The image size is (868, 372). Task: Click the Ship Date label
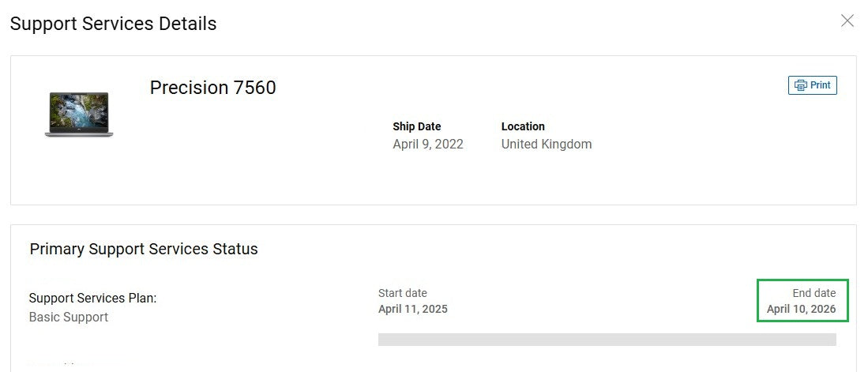click(x=416, y=126)
